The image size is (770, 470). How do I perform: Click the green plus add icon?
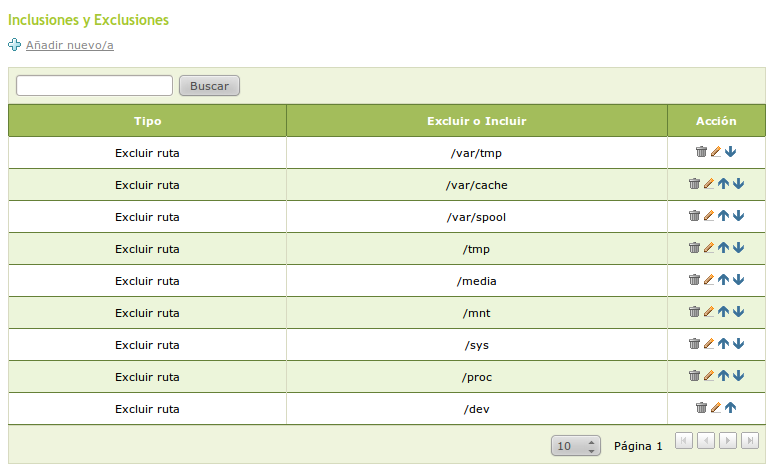[15, 45]
